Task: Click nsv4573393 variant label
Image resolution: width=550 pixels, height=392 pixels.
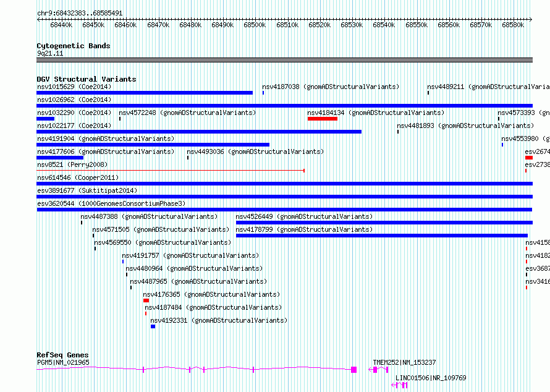Action: tap(523, 113)
